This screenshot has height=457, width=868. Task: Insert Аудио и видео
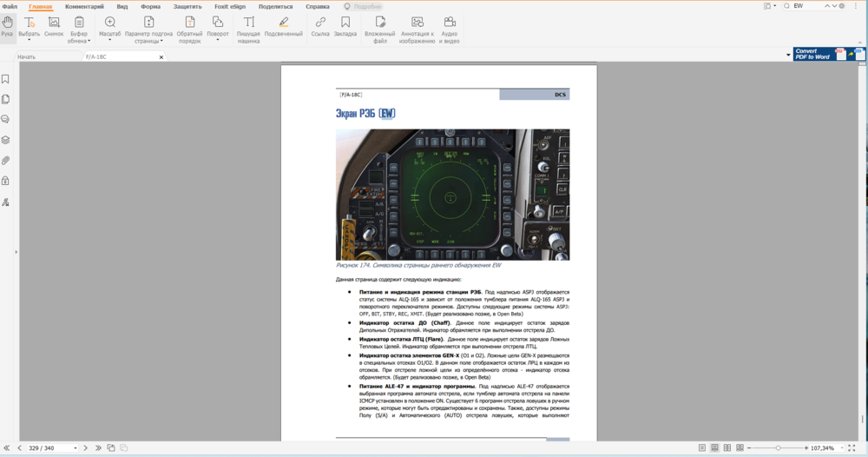coord(449,30)
